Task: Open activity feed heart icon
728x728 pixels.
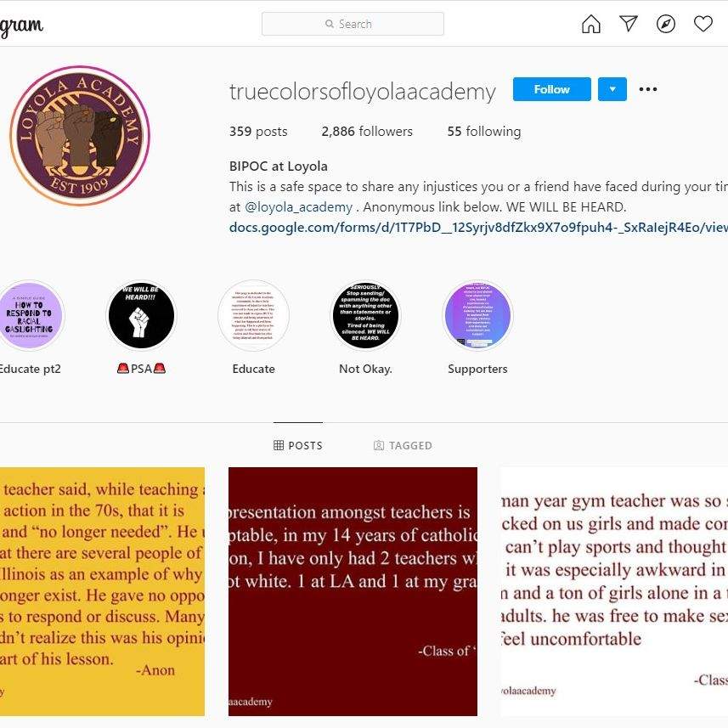Action: tap(703, 24)
